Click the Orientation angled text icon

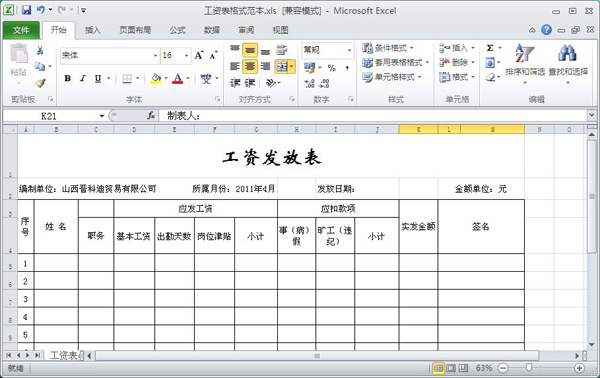(x=271, y=83)
